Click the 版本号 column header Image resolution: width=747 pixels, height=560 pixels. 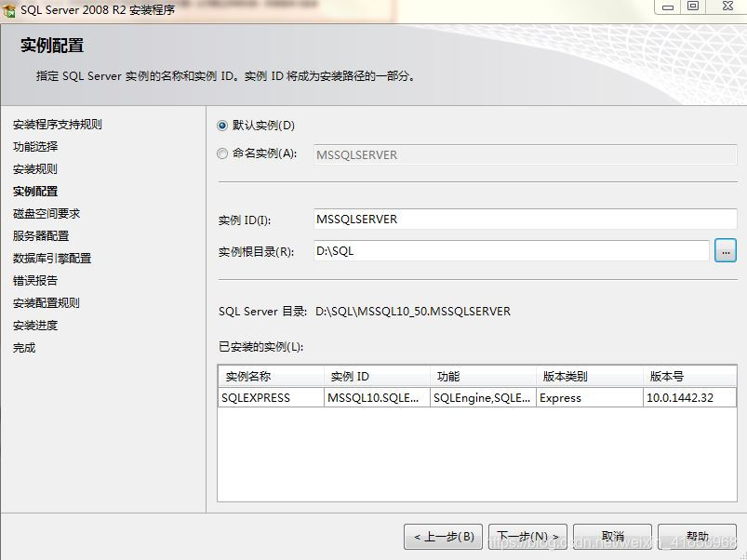(690, 377)
